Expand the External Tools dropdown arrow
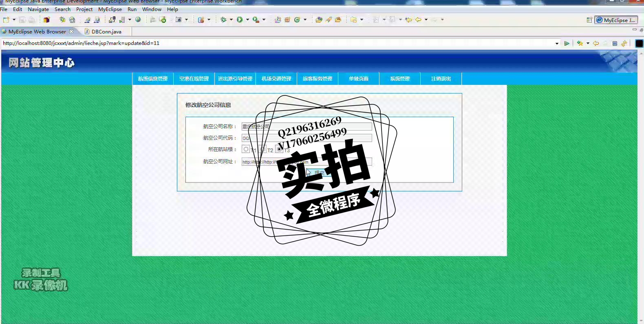This screenshot has width=644, height=324. (264, 20)
